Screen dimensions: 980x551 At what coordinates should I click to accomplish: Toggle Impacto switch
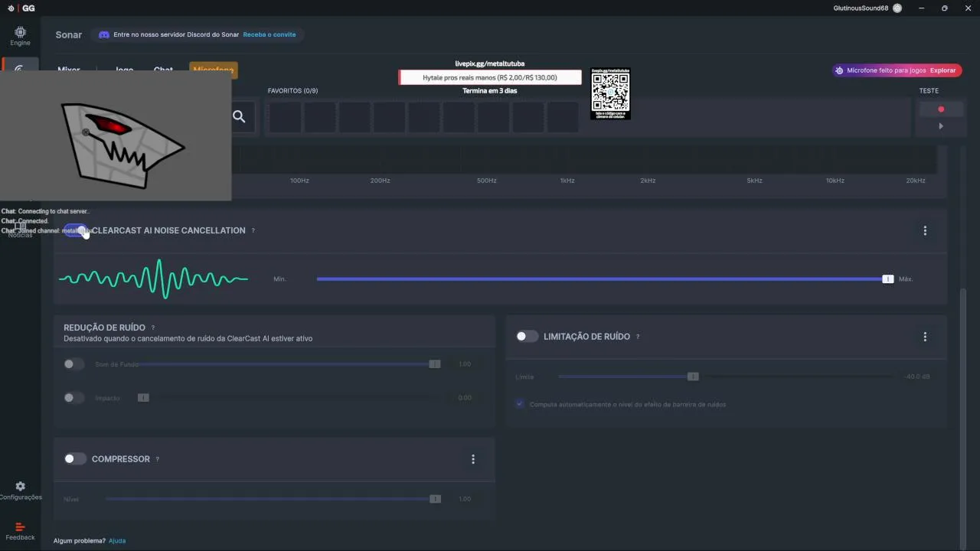74,397
